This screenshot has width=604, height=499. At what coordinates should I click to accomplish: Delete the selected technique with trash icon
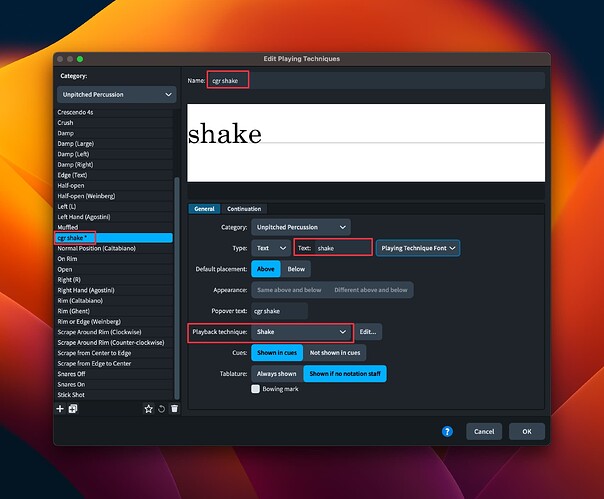(x=174, y=409)
